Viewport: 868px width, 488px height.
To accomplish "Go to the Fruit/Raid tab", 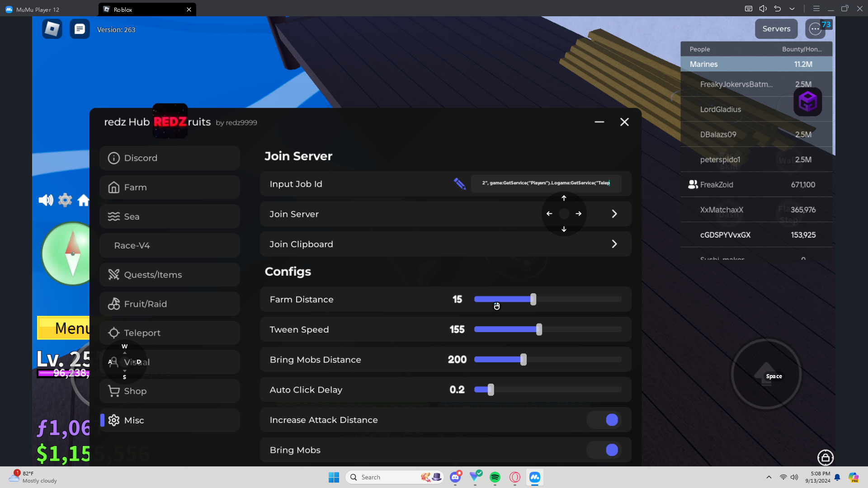I will pyautogui.click(x=170, y=304).
